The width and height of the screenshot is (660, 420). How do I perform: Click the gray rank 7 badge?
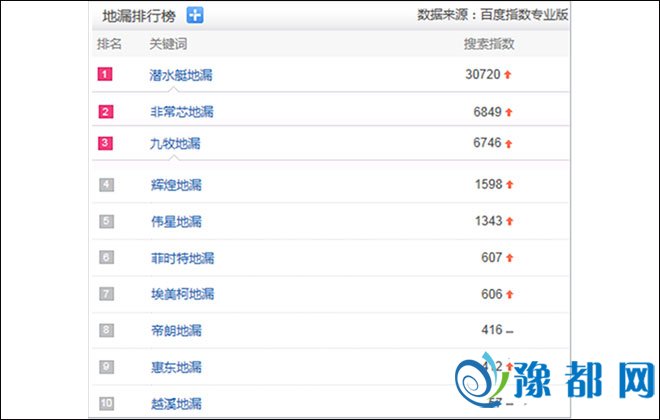106,294
